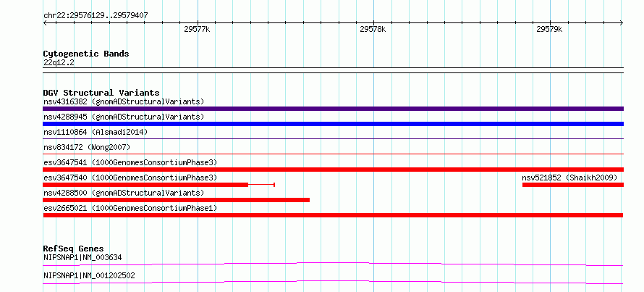
Task: Click the NIPSNAP1|NM_003634 gene label
Action: 82,258
